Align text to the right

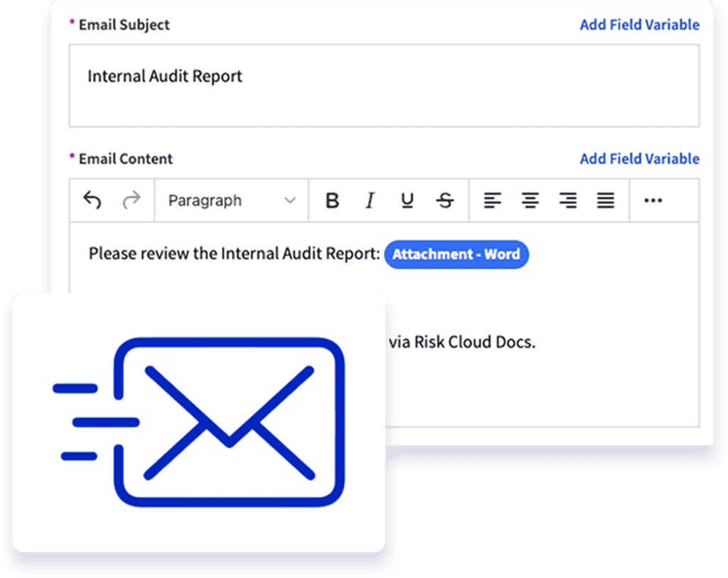pos(567,200)
